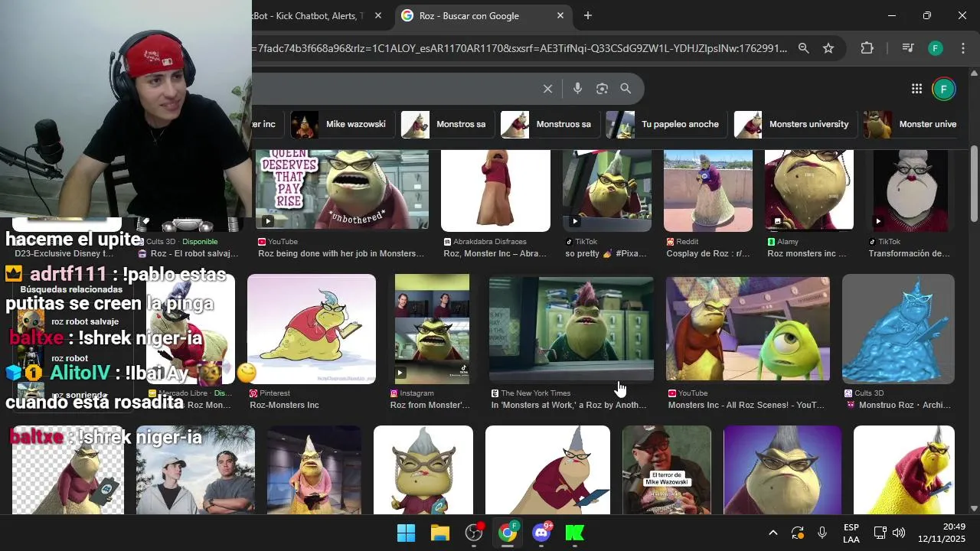The width and height of the screenshot is (980, 551).
Task: Click the zoom magnifier icon in address bar
Action: pos(803,48)
